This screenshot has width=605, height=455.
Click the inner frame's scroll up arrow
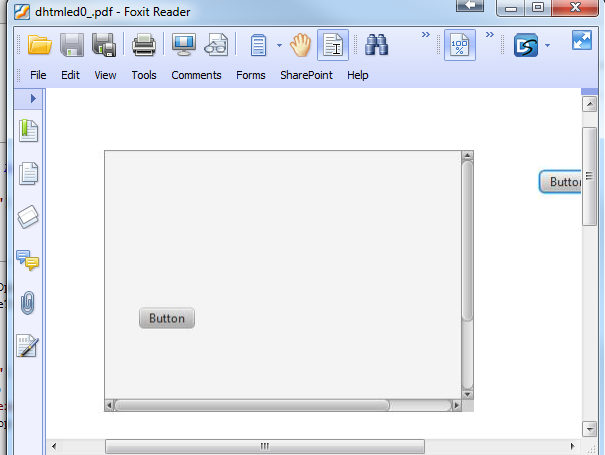(x=467, y=156)
